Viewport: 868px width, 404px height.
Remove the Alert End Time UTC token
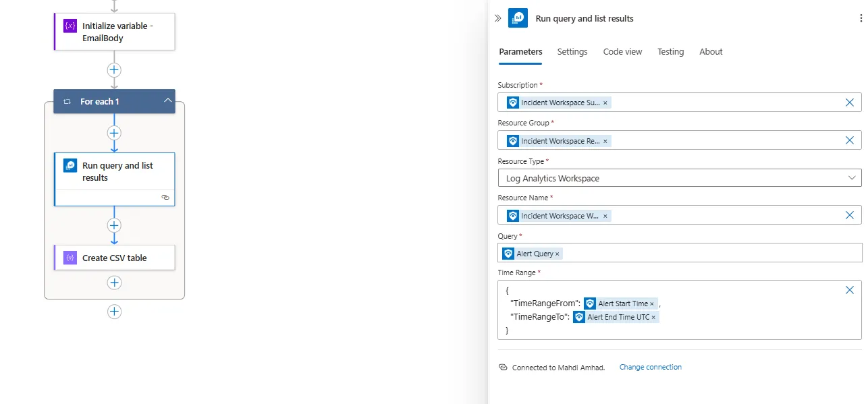pos(653,317)
